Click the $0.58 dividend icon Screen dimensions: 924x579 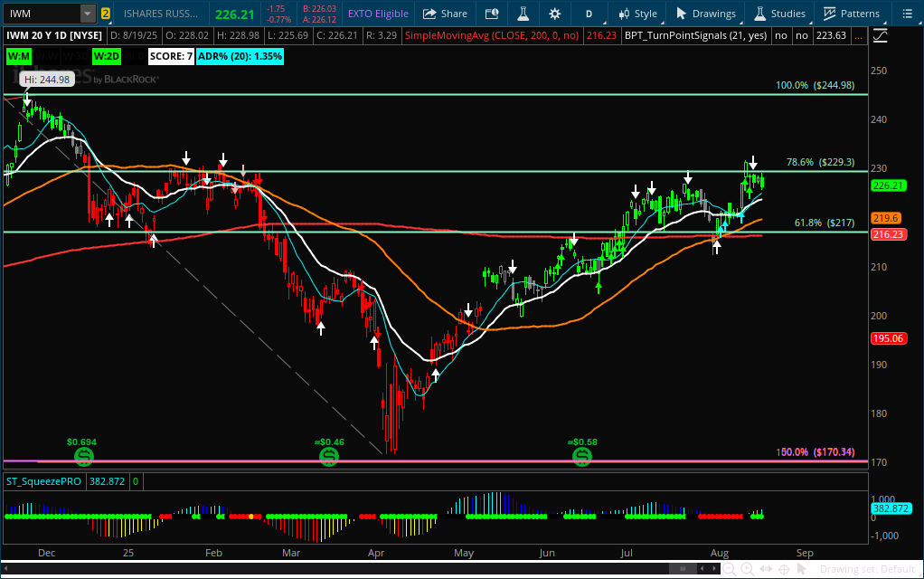click(x=582, y=456)
